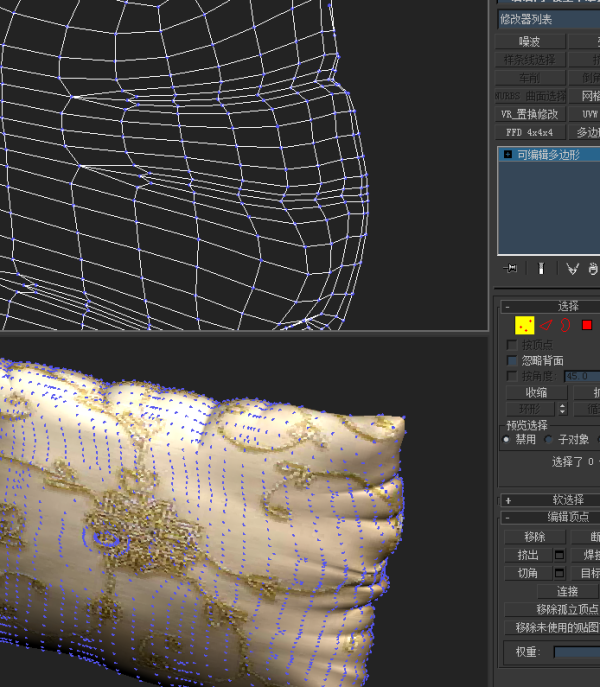Click the 移除孤立顶点 button
Viewport: 600px width, 687px height.
[552, 609]
